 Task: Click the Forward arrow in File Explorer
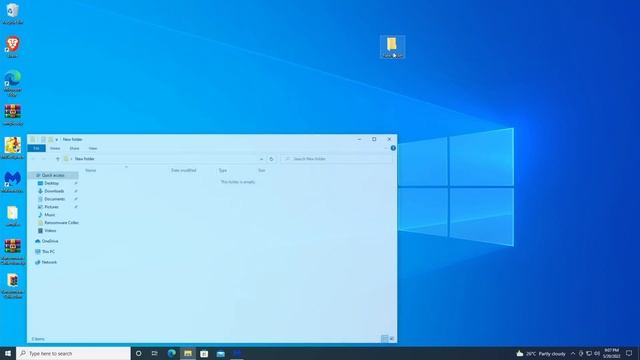[44, 159]
